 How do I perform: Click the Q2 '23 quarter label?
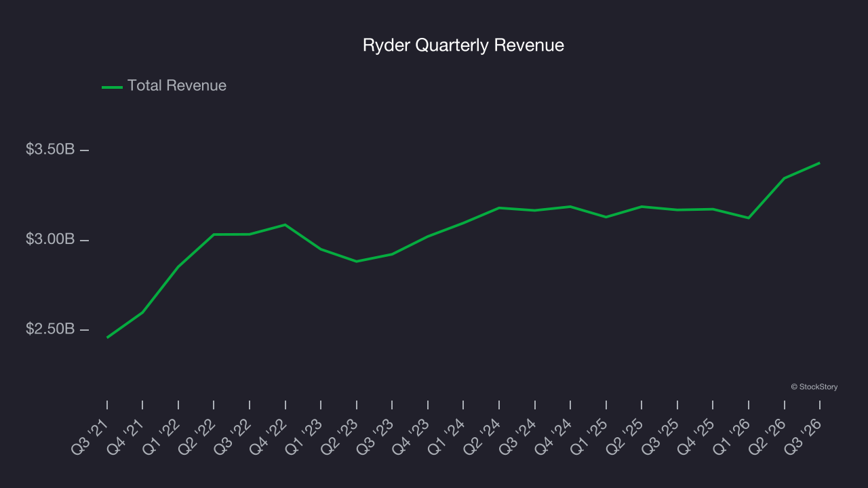pos(339,436)
